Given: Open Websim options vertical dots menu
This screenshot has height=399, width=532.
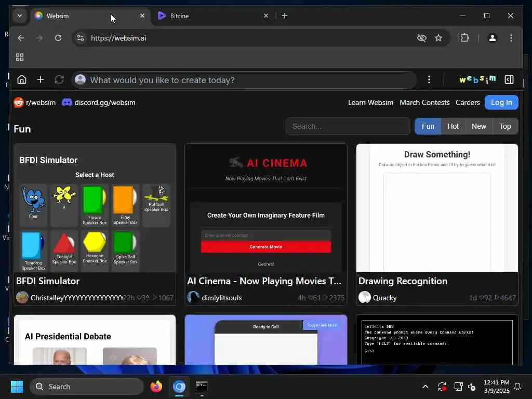Looking at the screenshot, I should coord(429,79).
